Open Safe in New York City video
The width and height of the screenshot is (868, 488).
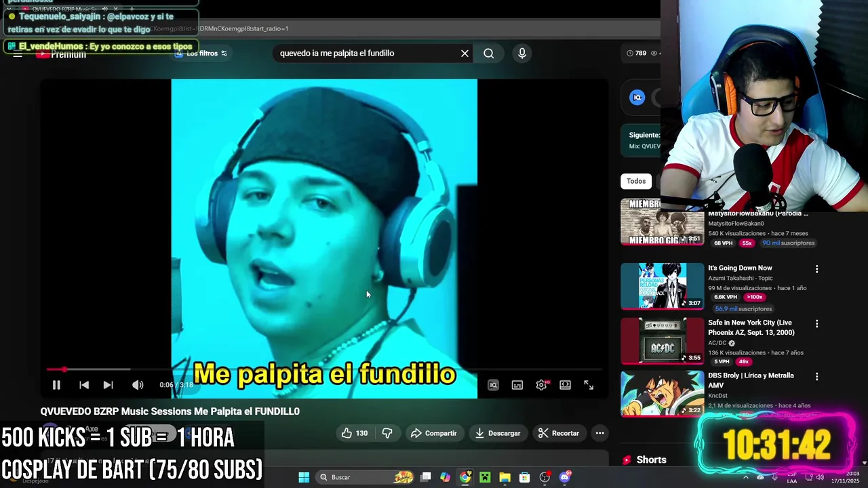[751, 327]
